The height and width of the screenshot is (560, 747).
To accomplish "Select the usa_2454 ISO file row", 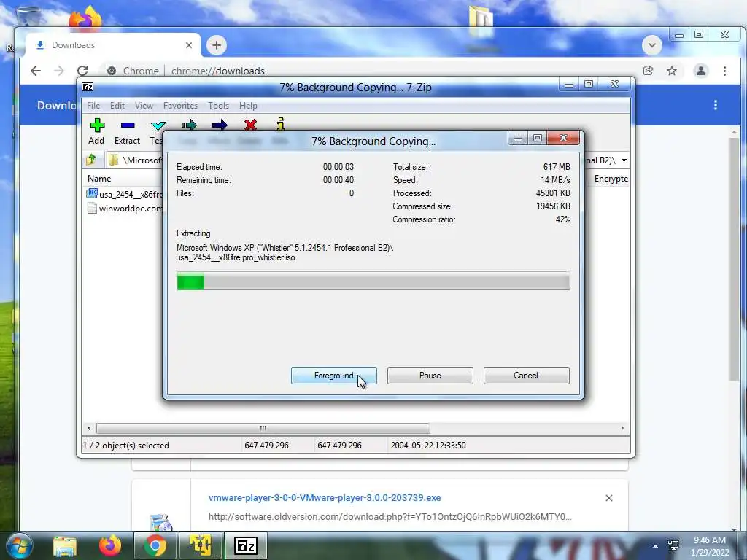I will coord(125,194).
